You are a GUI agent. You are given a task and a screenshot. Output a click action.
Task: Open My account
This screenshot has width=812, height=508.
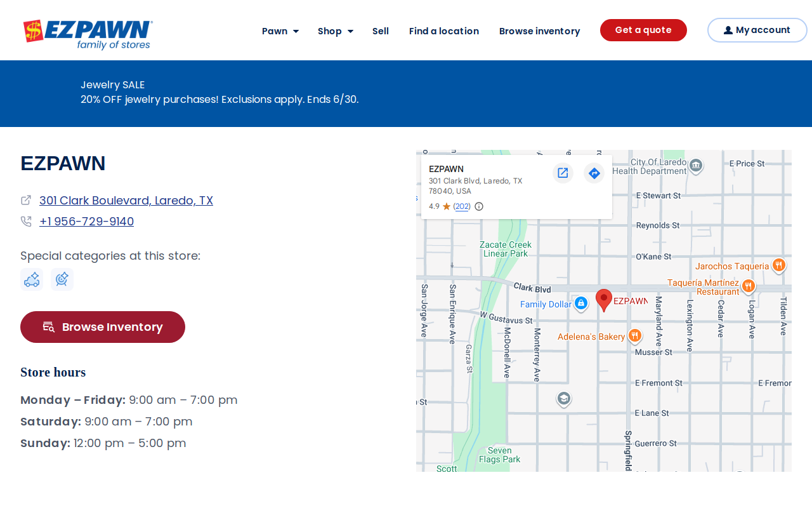(x=757, y=30)
